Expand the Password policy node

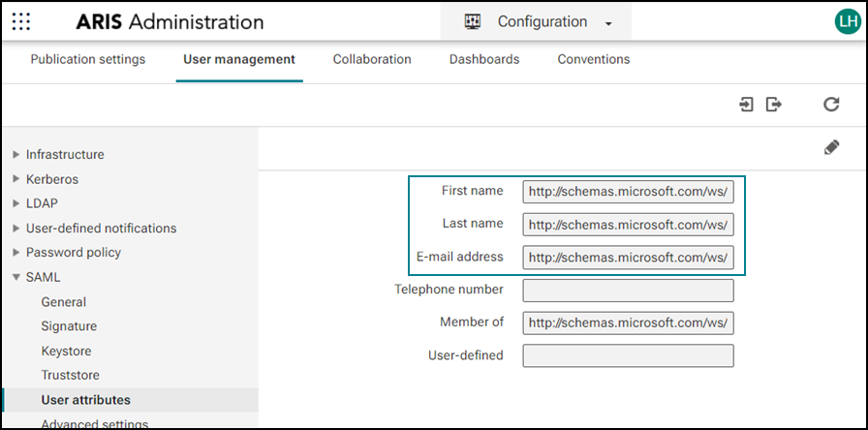point(16,253)
